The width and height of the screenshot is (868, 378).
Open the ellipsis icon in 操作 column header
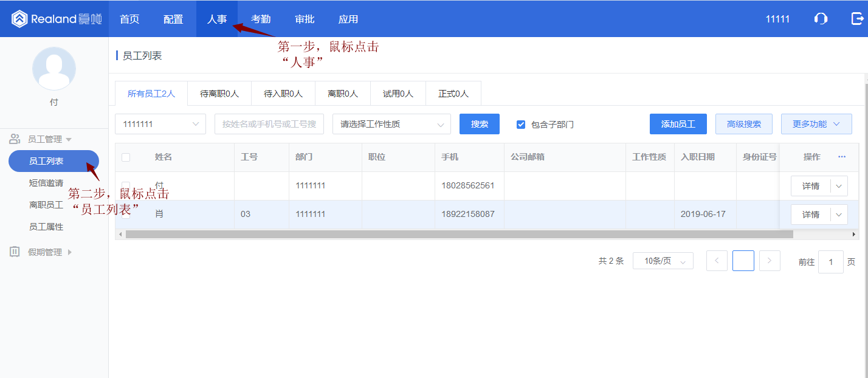coord(842,157)
